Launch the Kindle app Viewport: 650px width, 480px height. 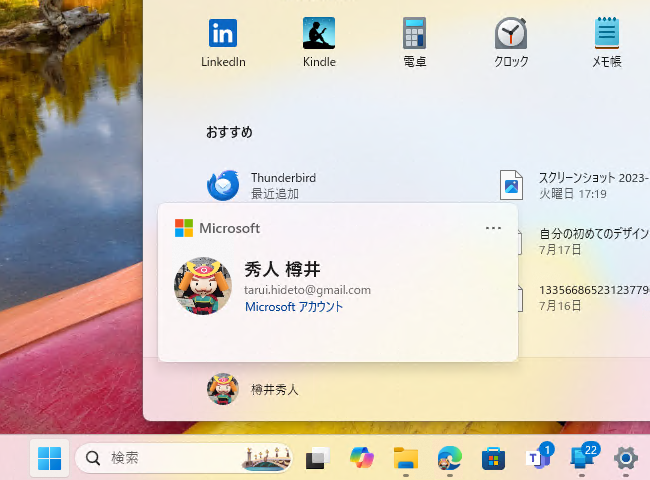(319, 33)
